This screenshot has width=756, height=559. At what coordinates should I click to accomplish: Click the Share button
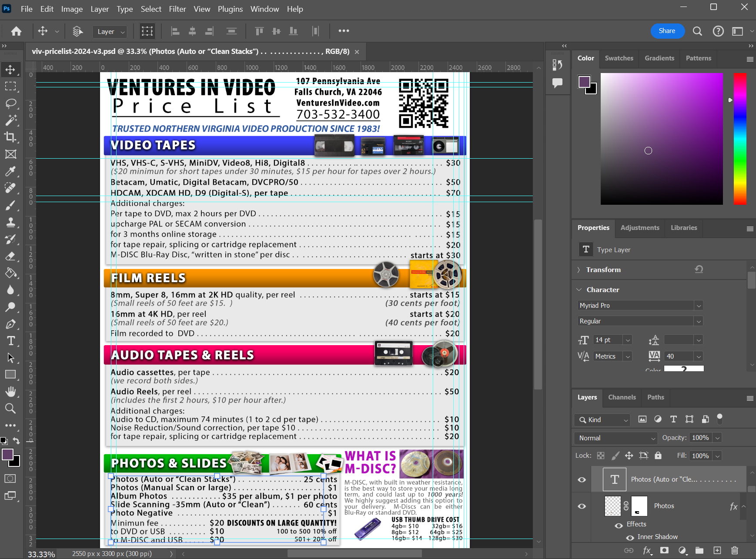pyautogui.click(x=667, y=31)
